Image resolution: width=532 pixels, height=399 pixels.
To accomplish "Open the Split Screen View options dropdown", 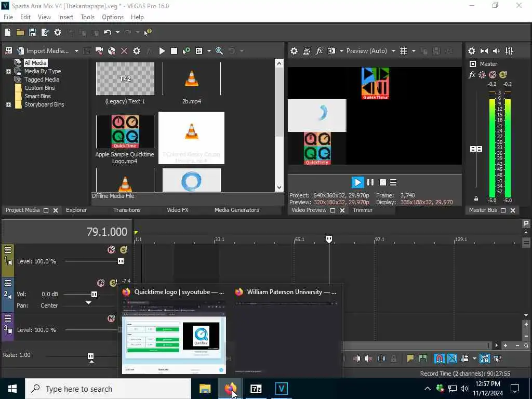I will pyautogui.click(x=341, y=51).
